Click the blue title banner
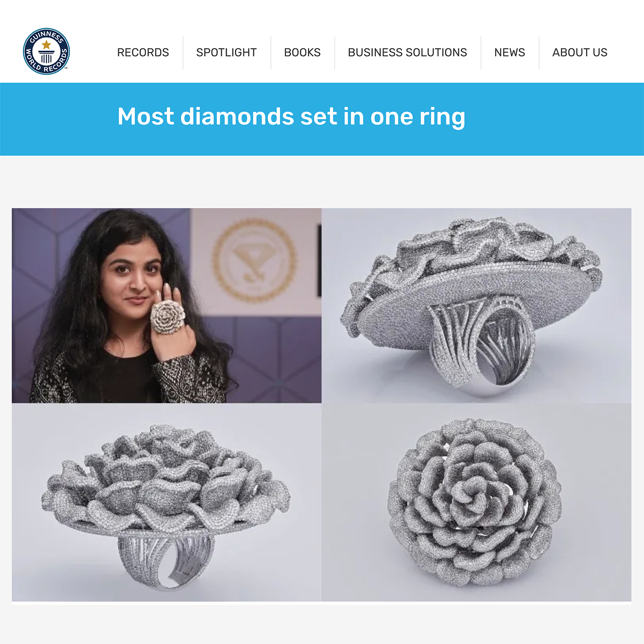This screenshot has height=644, width=644. point(322,119)
